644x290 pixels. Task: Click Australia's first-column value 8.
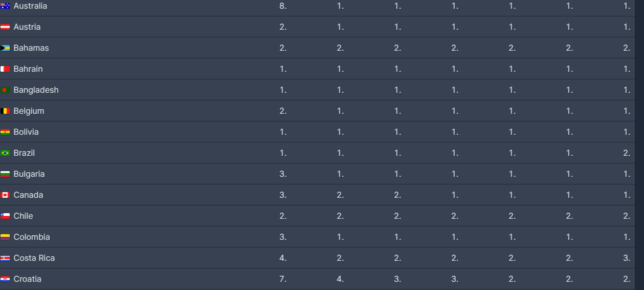pyautogui.click(x=283, y=6)
